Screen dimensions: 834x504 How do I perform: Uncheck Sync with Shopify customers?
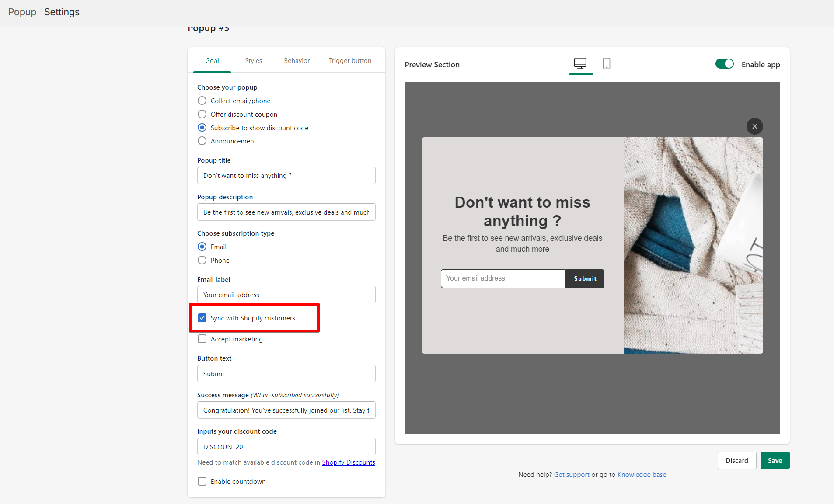[x=202, y=318]
